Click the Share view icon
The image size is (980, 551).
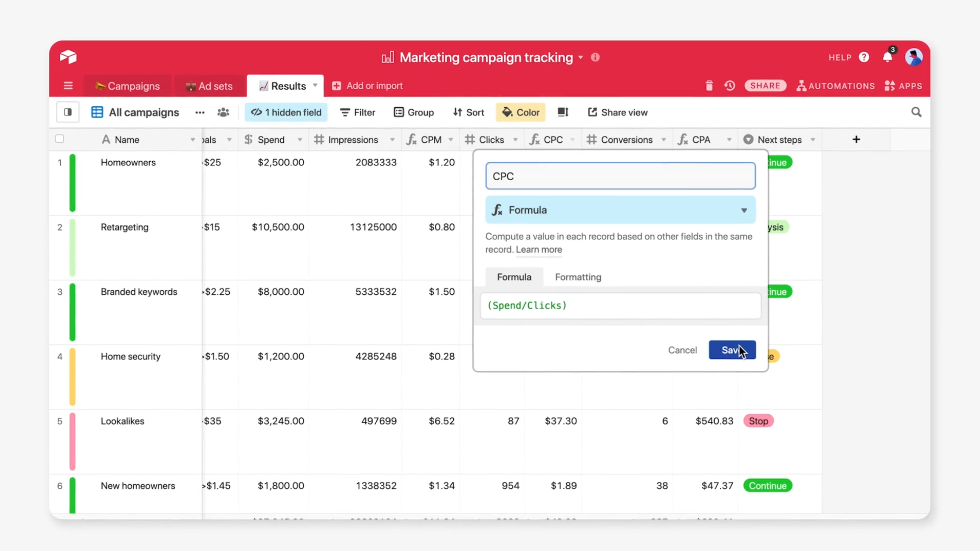(x=591, y=112)
